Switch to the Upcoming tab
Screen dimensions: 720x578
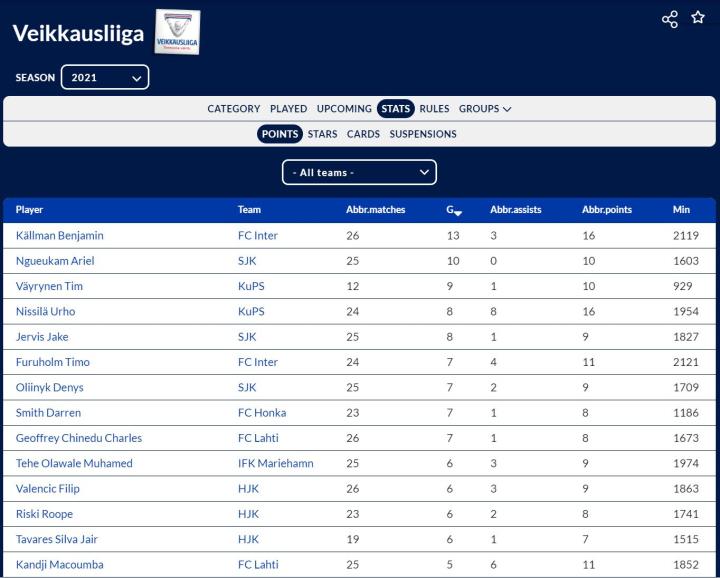click(x=344, y=109)
